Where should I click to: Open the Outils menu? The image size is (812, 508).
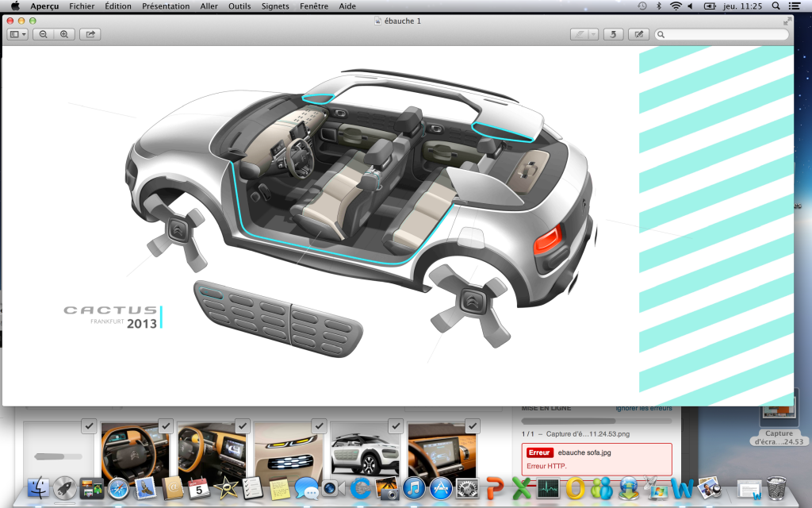[x=239, y=6]
